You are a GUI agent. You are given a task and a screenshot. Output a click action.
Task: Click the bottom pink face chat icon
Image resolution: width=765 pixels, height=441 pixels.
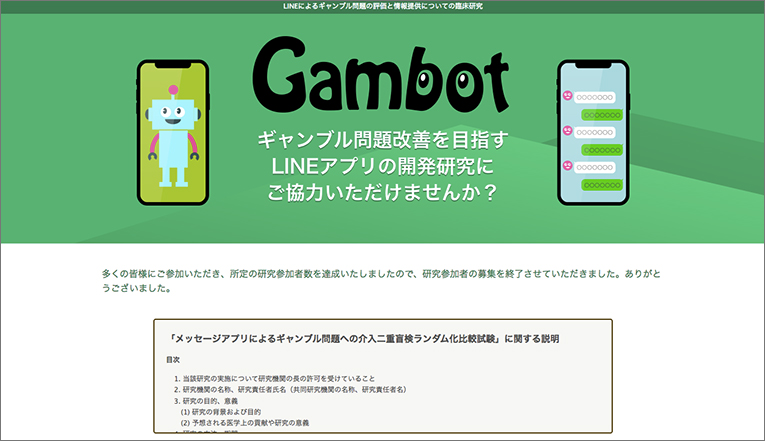point(567,165)
